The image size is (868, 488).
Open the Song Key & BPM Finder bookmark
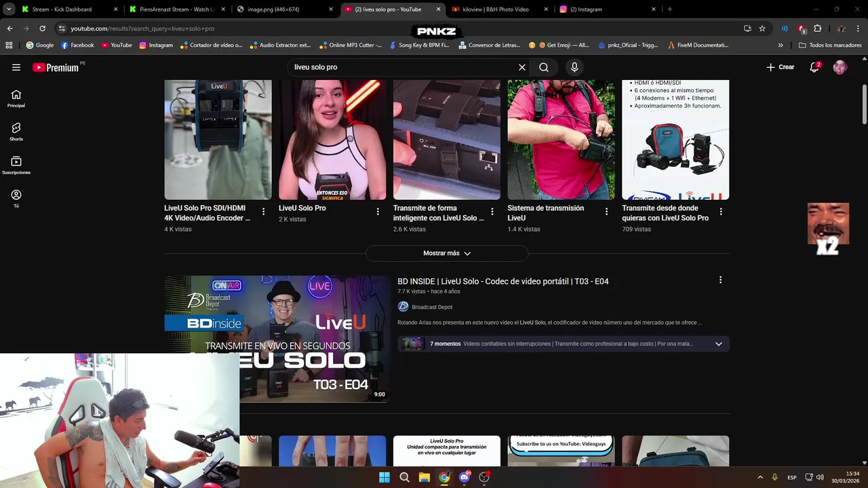(x=419, y=45)
